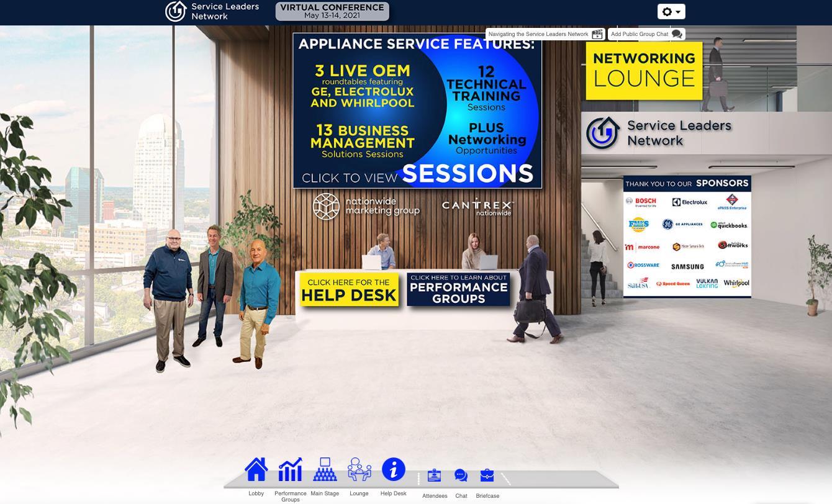Click the Thank You To Our Sponsors heading
The width and height of the screenshot is (832, 504).
687,183
